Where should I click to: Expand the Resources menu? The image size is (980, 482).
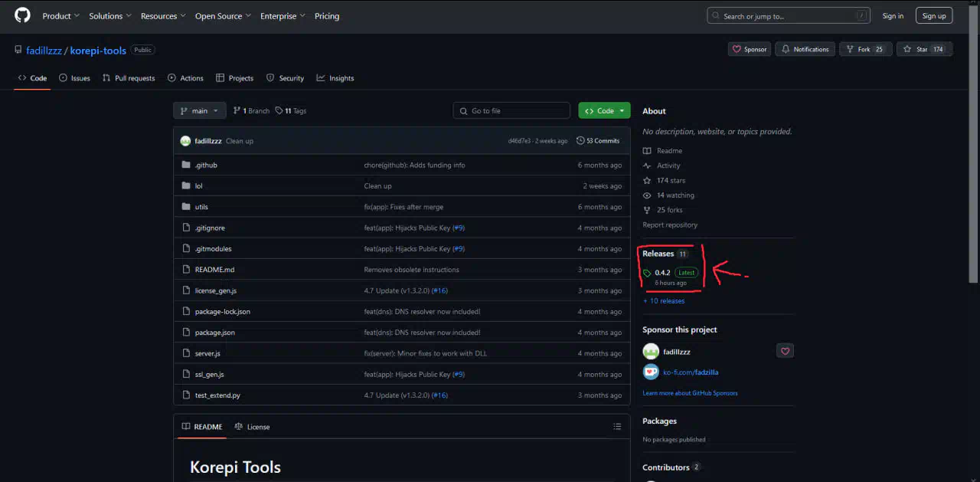pos(163,16)
